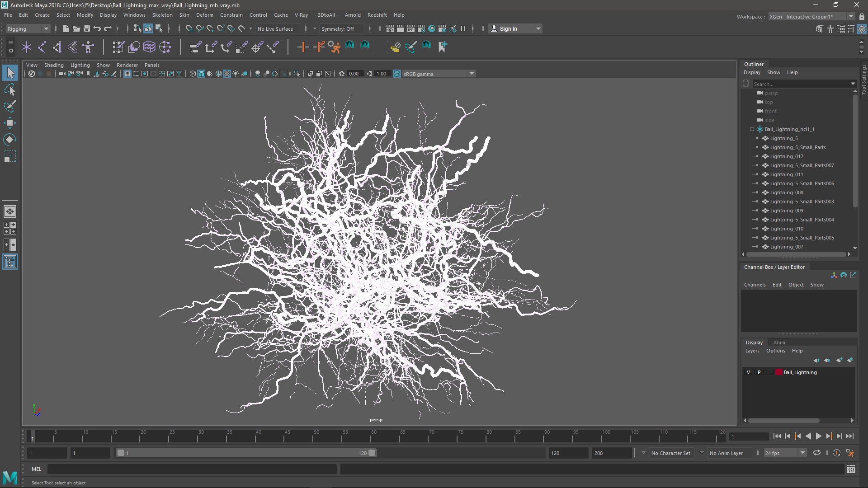Toggle use all lights viewport icon
Image resolution: width=868 pixels, height=488 pixels.
pos(236,74)
